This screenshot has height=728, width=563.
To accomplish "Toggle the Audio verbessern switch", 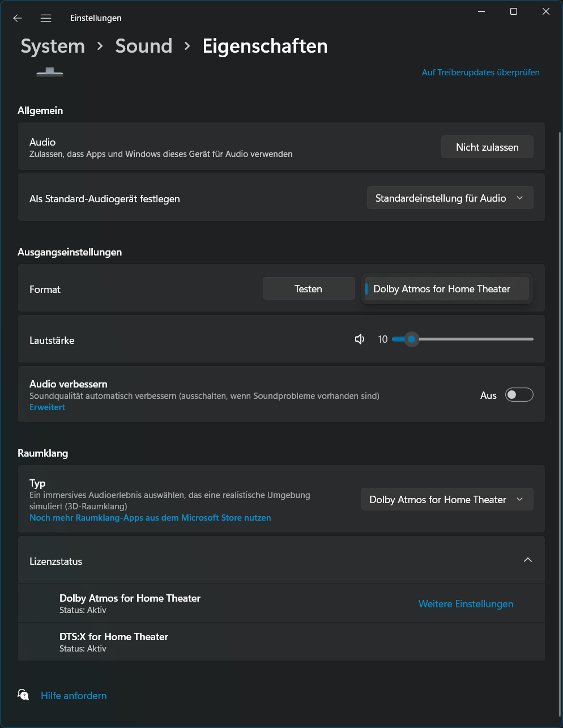I will pyautogui.click(x=519, y=395).
